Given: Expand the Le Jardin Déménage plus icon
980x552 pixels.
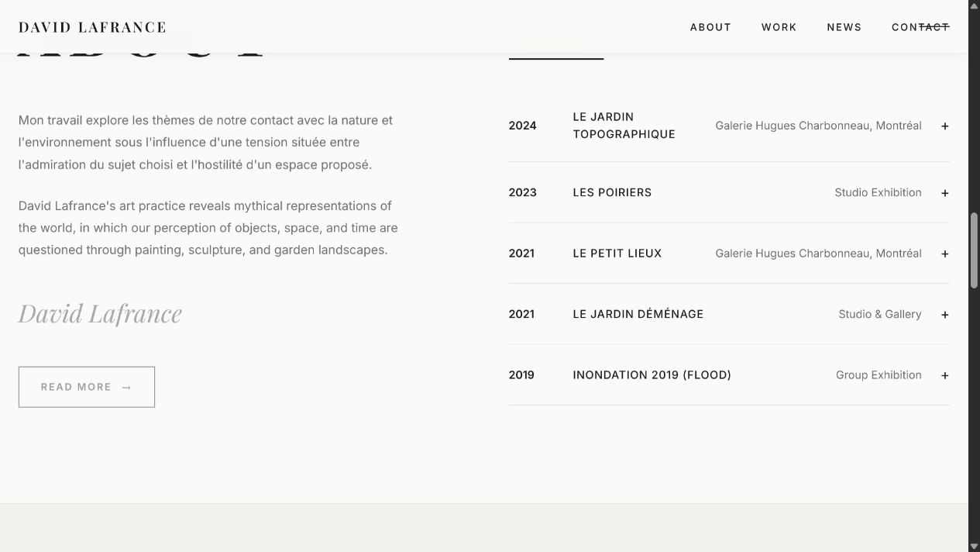Looking at the screenshot, I should pyautogui.click(x=944, y=315).
